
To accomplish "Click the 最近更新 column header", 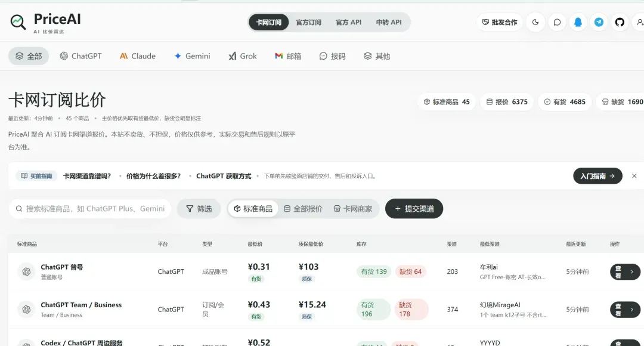I will click(x=576, y=244).
